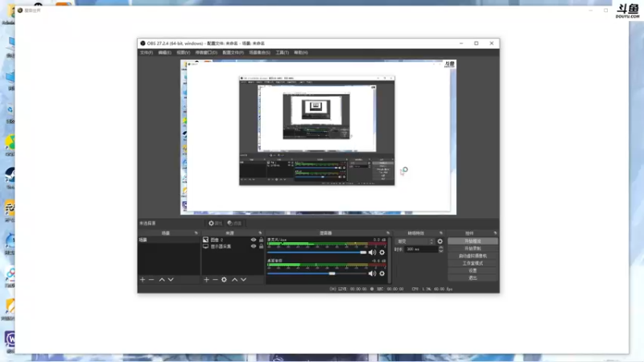644x362 pixels.
Task: Click the CPU and 60.00 fps status text
Action: 432,289
